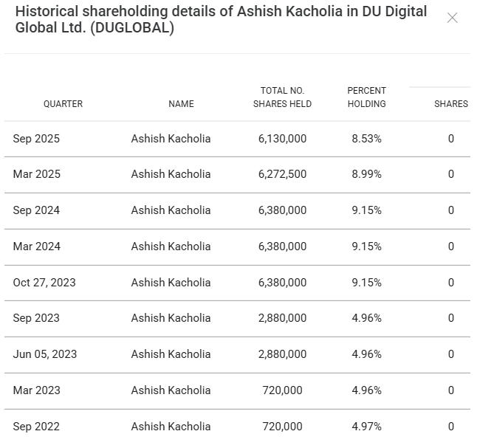Click the 4.97% holding for Sep 2022
The image size is (477, 448).
(366, 427)
